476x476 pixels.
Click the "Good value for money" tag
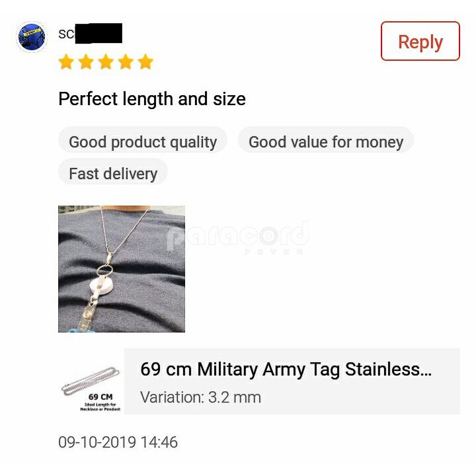pos(326,141)
